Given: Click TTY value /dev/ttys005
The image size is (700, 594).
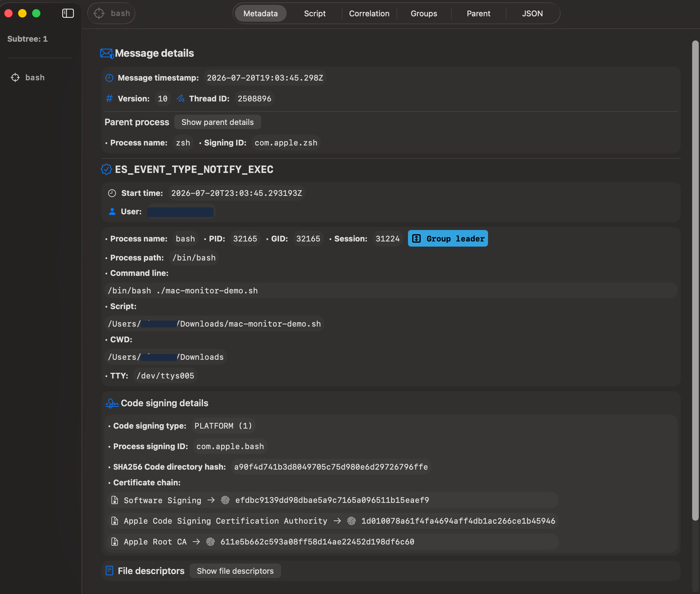Looking at the screenshot, I should (x=165, y=375).
